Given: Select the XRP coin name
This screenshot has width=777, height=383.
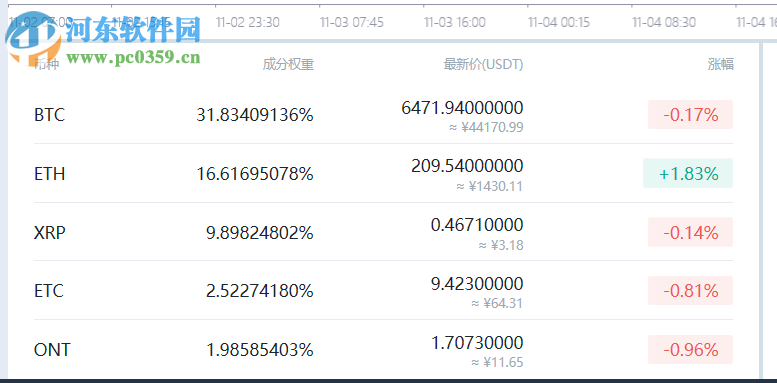Looking at the screenshot, I should [x=50, y=232].
